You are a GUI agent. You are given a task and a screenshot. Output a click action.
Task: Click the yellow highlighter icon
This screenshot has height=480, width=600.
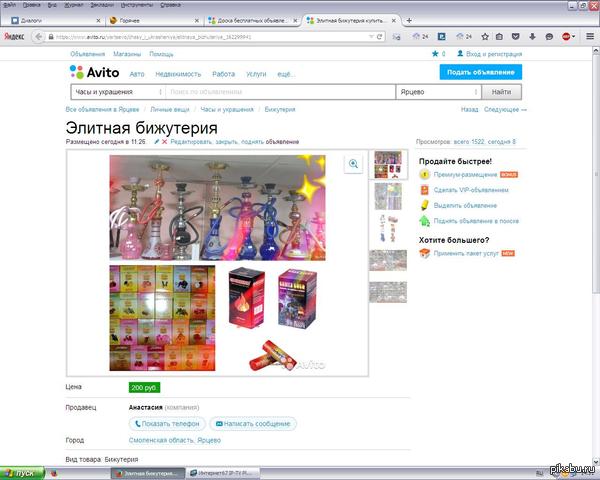[424, 205]
